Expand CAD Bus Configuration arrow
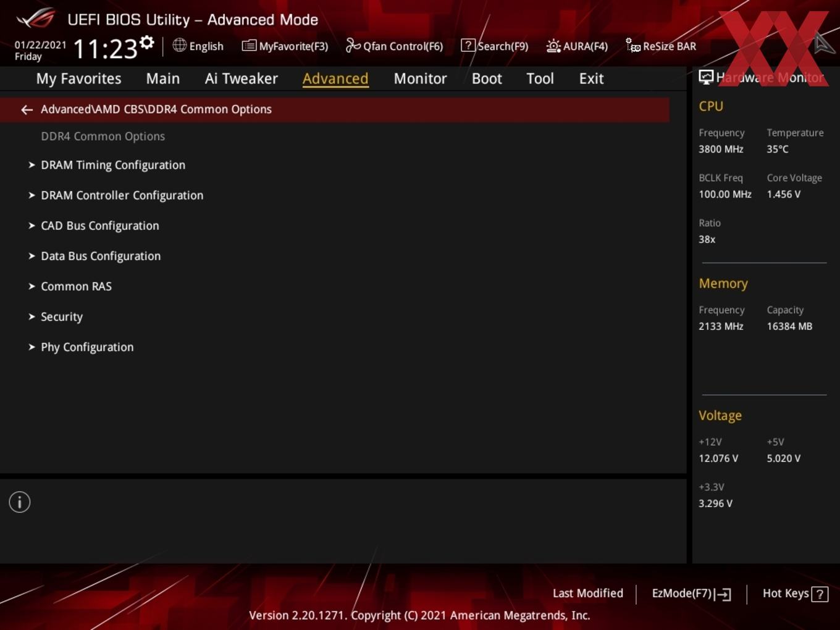 pyautogui.click(x=31, y=225)
